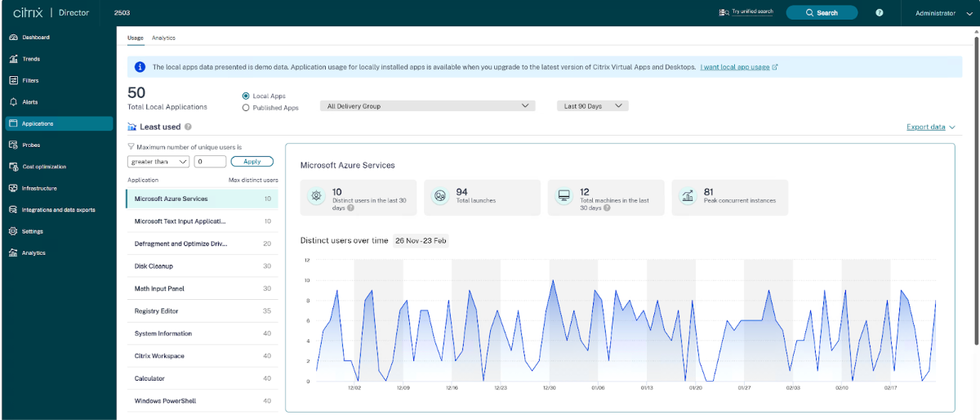Screen dimensions: 980x420
Task: Open Cost optimization in the sidebar
Action: coord(14,167)
